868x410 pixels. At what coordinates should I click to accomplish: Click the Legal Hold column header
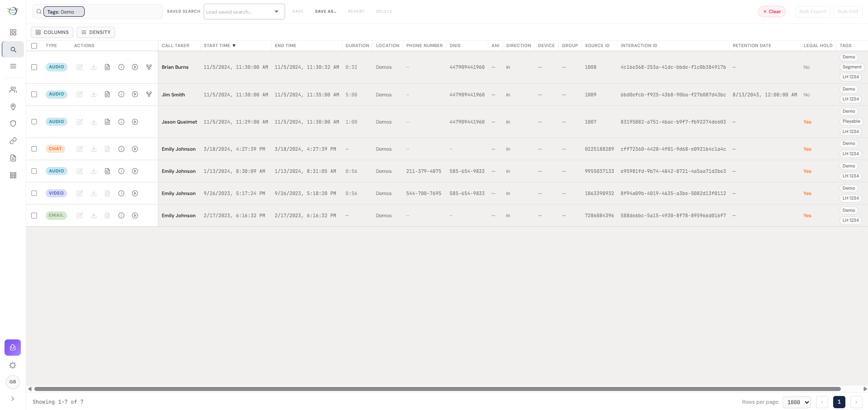pos(818,46)
